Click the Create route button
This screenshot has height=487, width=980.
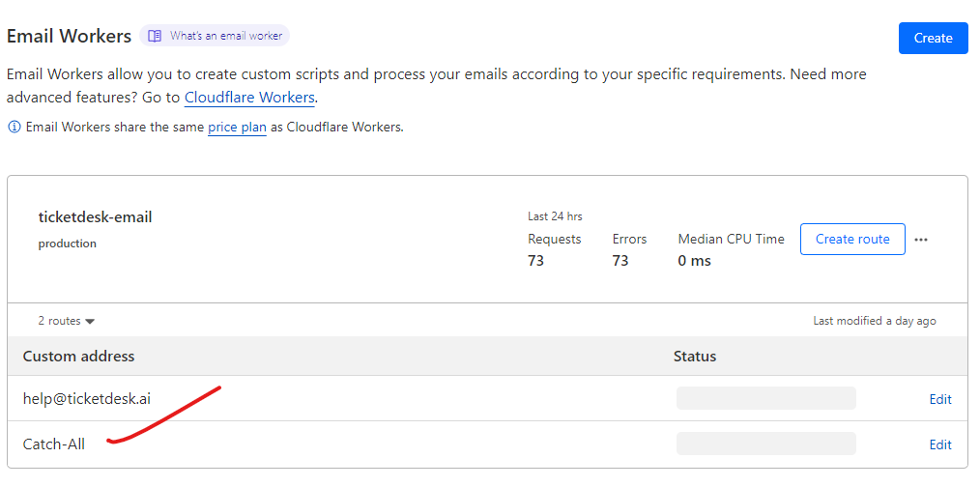(852, 239)
